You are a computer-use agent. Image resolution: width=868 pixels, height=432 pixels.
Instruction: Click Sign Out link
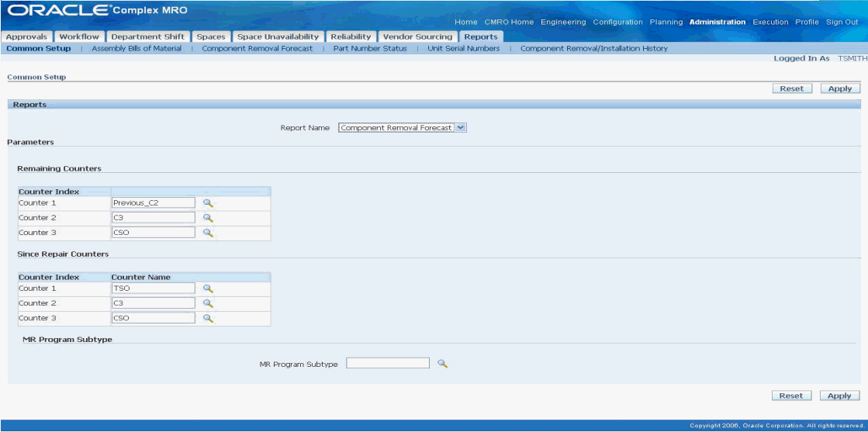coord(842,22)
